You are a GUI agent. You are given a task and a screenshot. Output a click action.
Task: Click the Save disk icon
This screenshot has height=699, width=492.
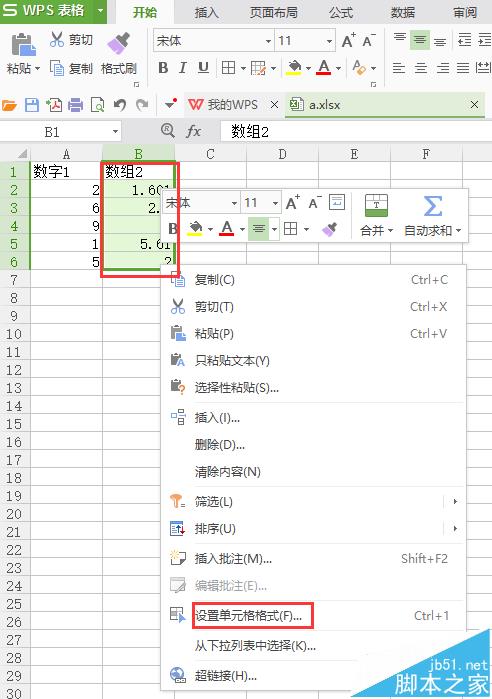pyautogui.click(x=32, y=105)
